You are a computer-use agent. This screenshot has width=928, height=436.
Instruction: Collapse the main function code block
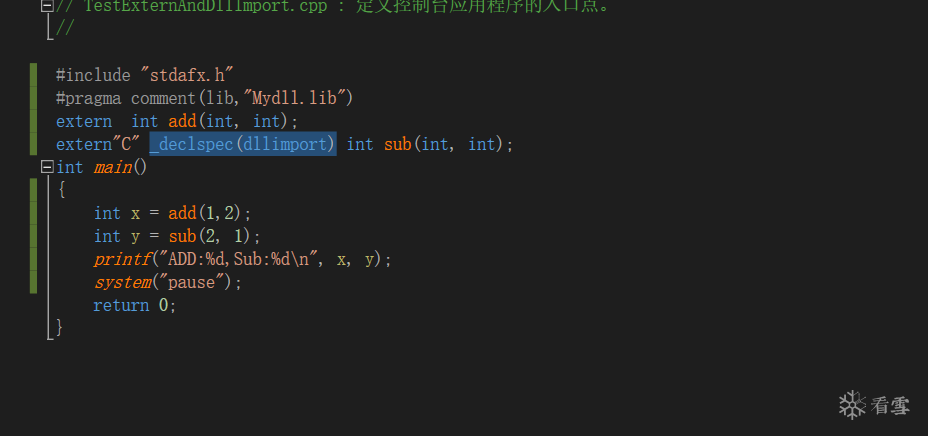click(47, 167)
